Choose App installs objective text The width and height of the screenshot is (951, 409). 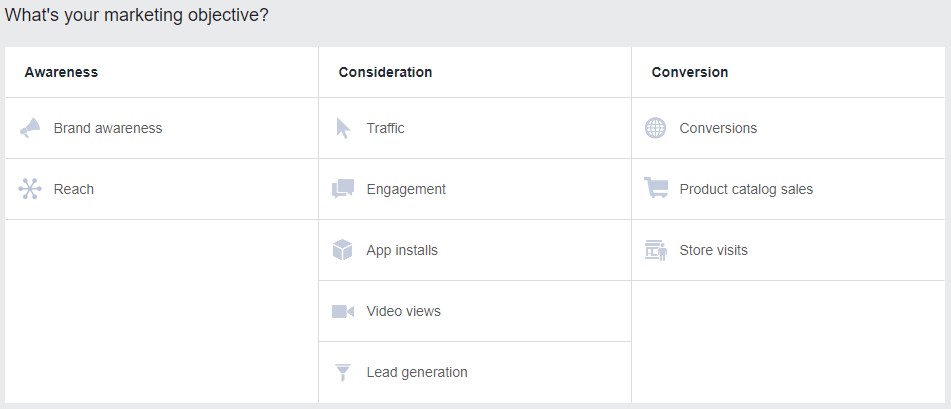402,250
